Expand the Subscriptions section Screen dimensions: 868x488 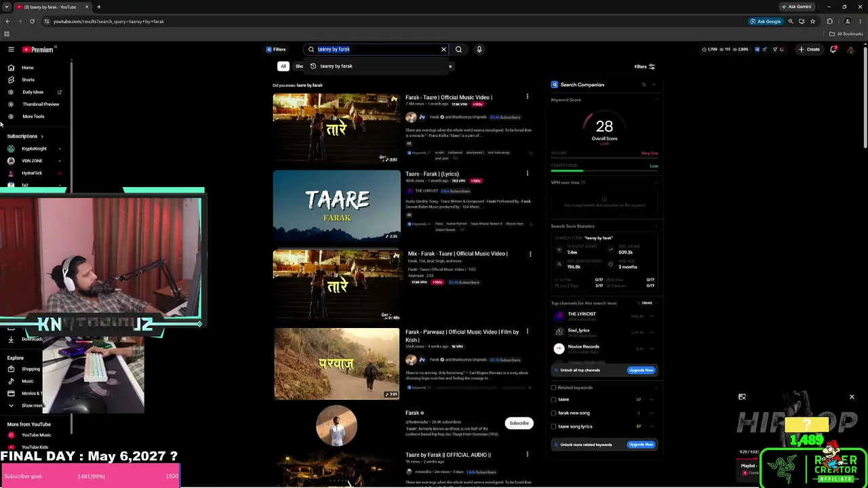click(25, 136)
